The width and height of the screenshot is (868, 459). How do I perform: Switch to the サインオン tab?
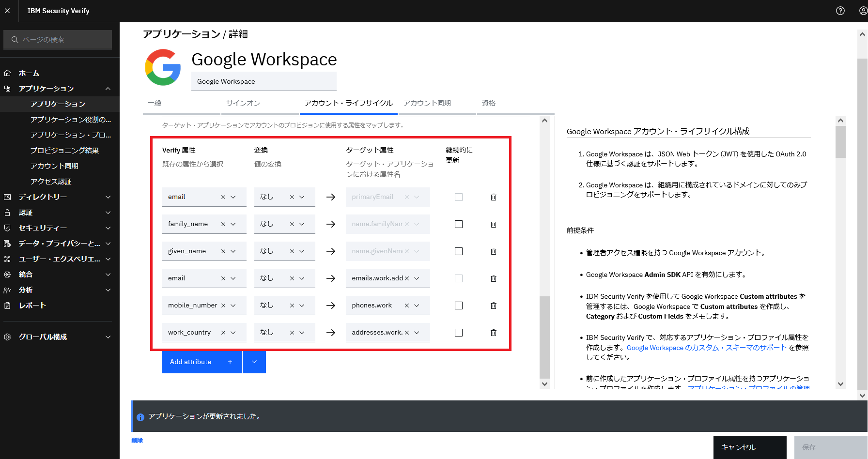coord(260,103)
